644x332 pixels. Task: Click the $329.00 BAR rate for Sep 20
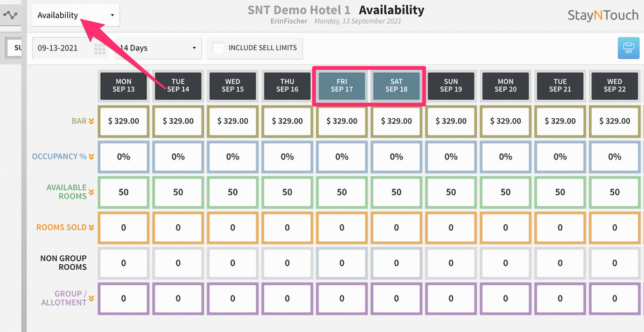click(x=505, y=122)
